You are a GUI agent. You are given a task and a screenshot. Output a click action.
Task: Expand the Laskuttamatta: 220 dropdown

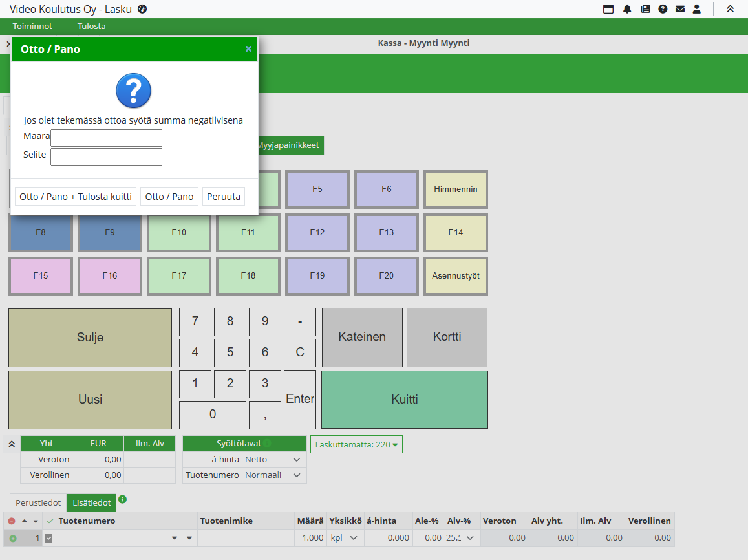(x=356, y=444)
